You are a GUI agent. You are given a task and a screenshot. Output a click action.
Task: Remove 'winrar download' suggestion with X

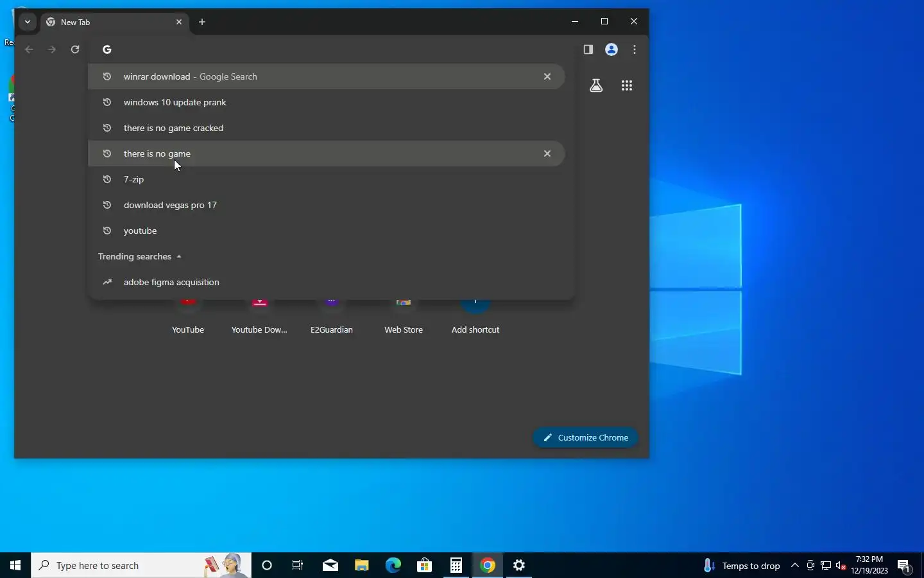click(x=547, y=76)
